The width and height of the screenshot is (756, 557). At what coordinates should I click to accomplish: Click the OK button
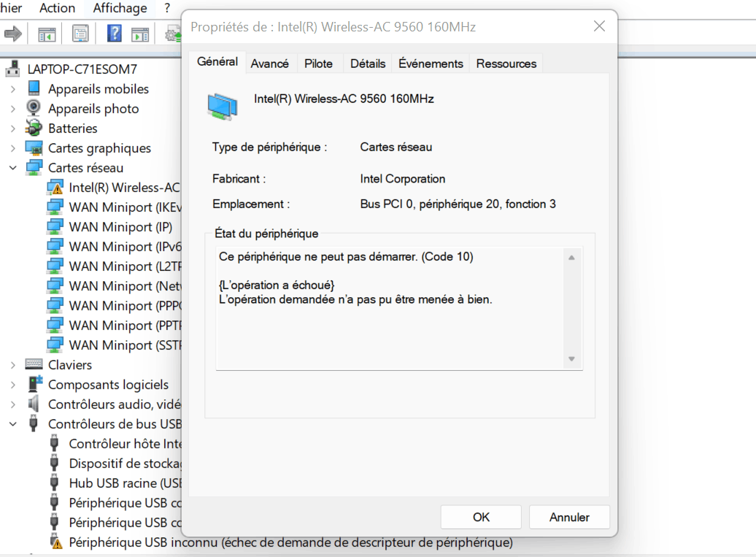481,517
